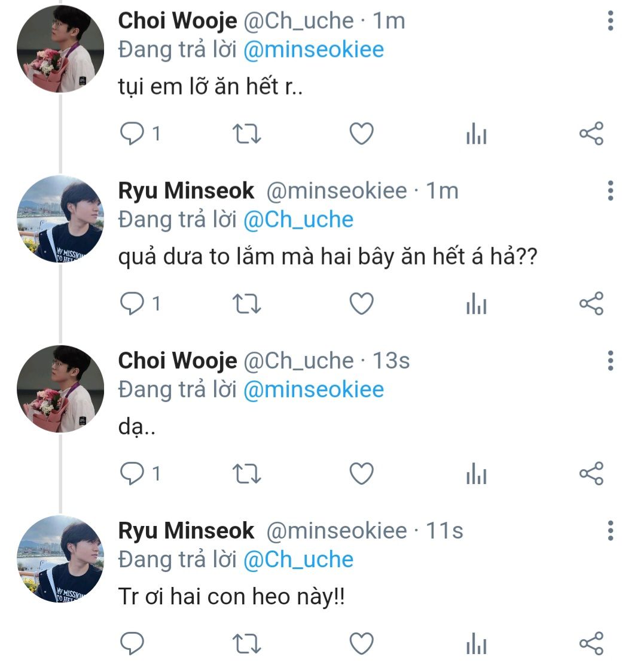Retweet Choi Wooje's first tweet
Viewport: 644px width, 669px height.
(x=246, y=133)
